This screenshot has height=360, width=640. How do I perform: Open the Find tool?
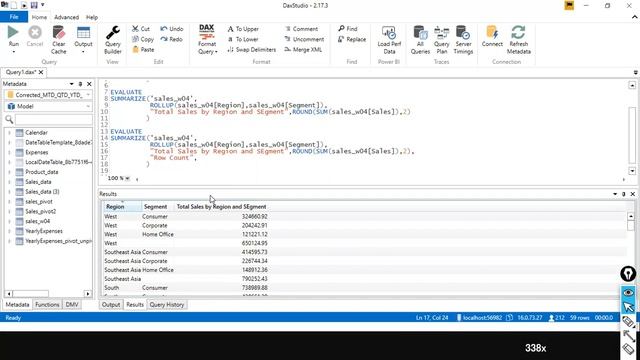coord(348,29)
